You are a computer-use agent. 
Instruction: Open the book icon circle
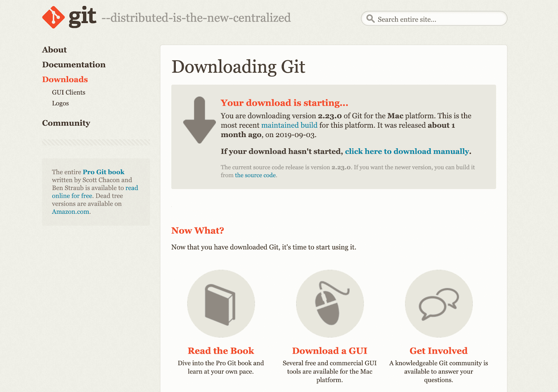221,303
